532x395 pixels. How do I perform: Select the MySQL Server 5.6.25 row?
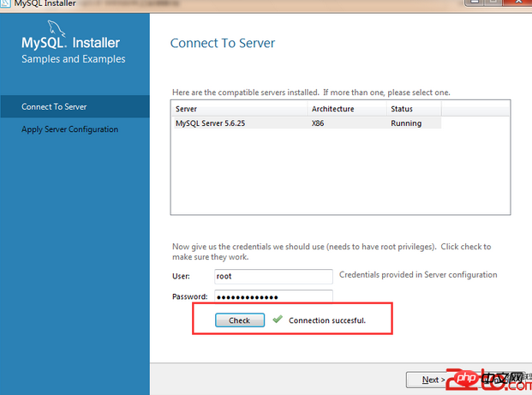coord(308,123)
